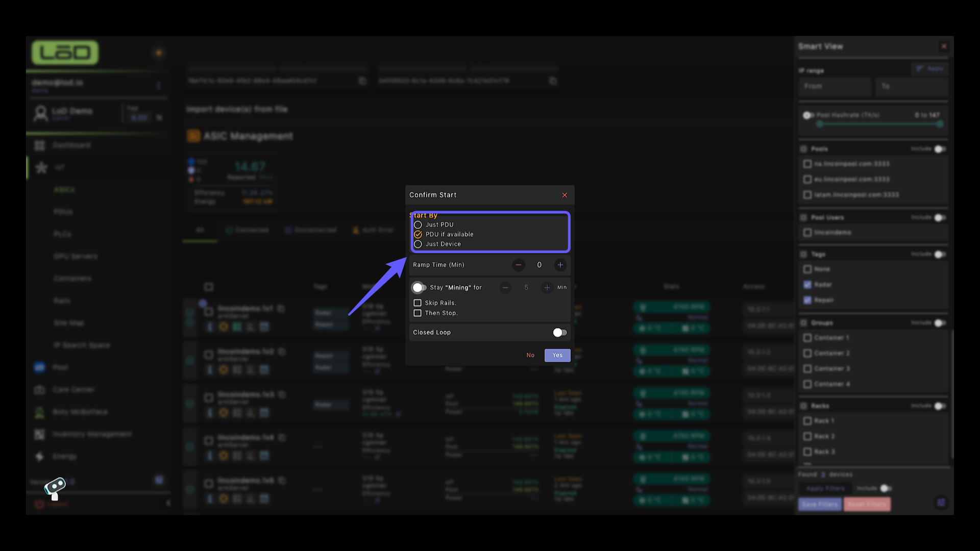Screen dimensions: 980x551
Task: Increase Ramp Time with plus button
Action: (x=560, y=265)
